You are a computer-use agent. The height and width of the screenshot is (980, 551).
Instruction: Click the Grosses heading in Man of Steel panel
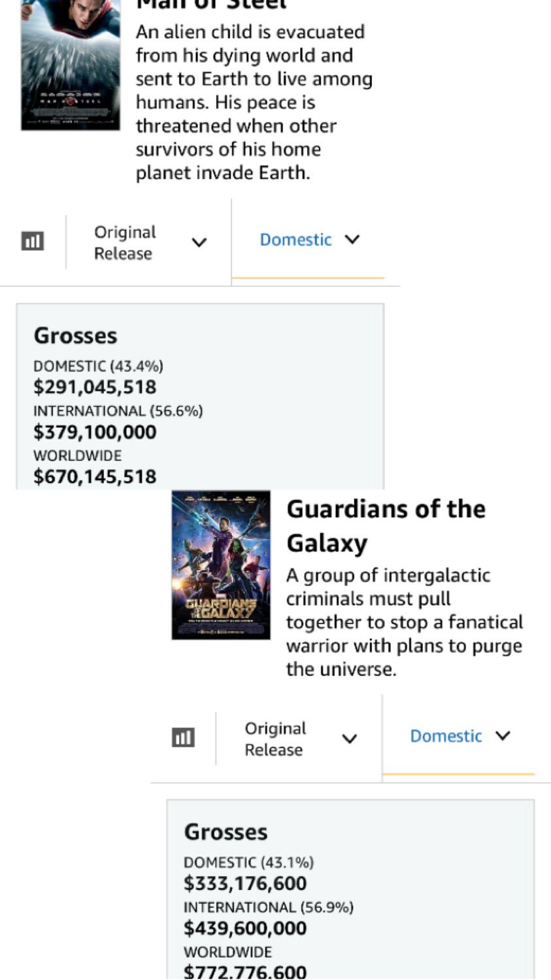[76, 336]
